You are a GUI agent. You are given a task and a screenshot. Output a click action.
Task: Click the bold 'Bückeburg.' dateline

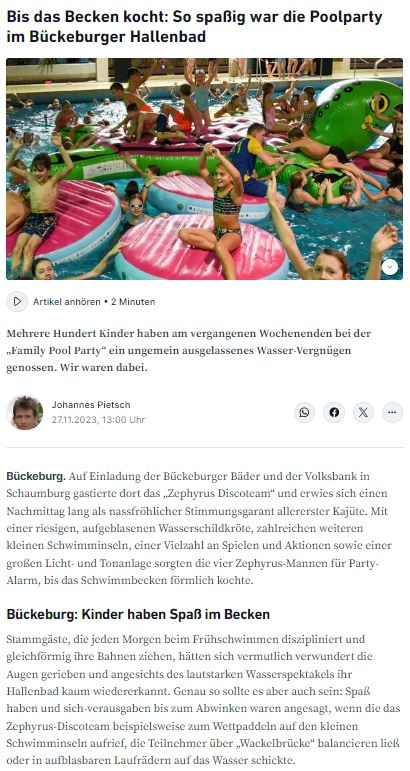coord(36,476)
